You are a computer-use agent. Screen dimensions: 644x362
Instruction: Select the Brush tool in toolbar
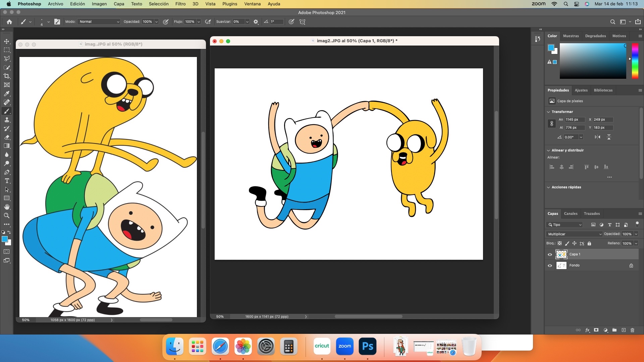point(7,111)
